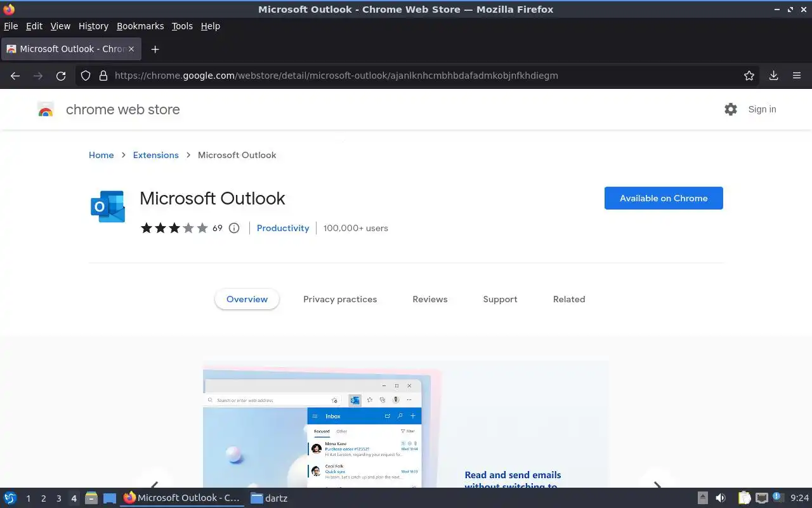The image size is (812, 508).
Task: Open the dartz folder taskbar entry
Action: click(269, 498)
